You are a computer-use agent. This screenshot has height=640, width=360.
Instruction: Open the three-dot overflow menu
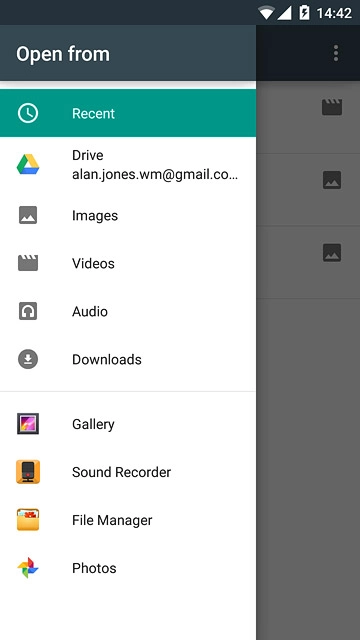coord(336,53)
